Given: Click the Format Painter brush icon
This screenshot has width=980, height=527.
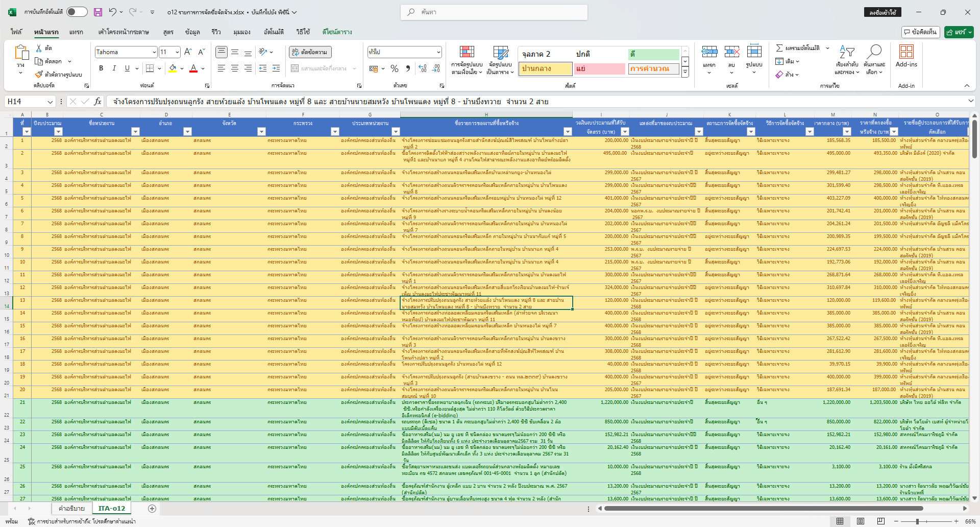Looking at the screenshot, I should tap(39, 75).
